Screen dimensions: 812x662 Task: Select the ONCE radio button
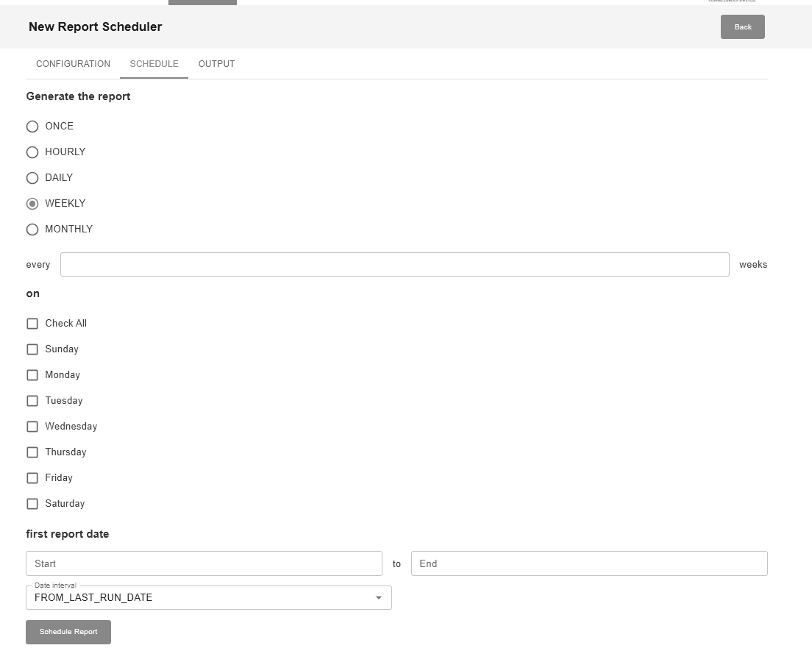(32, 127)
